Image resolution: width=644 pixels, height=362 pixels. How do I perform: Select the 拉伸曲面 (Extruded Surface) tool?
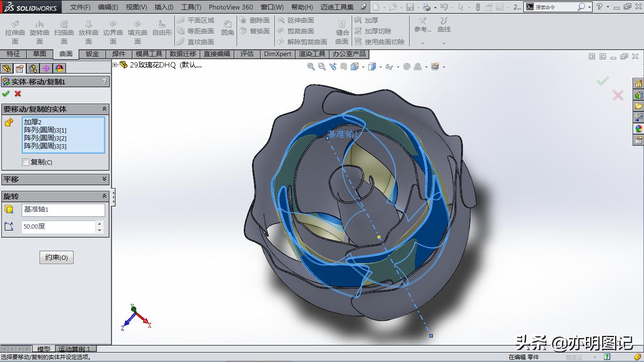coord(14,29)
